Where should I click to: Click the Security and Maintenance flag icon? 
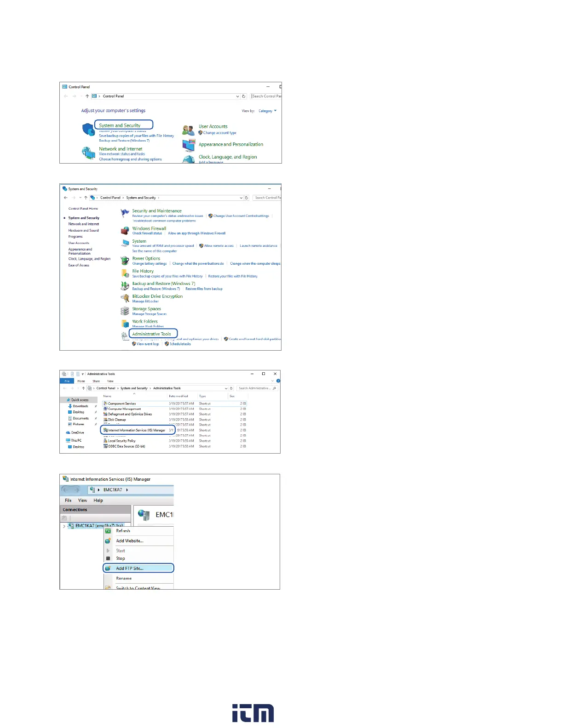click(x=125, y=213)
